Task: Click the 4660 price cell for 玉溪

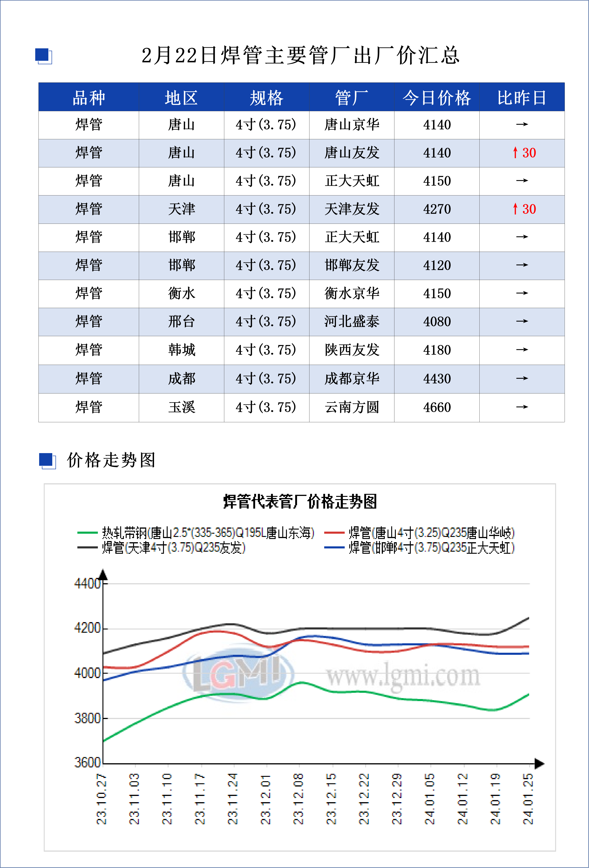Action: coord(437,408)
